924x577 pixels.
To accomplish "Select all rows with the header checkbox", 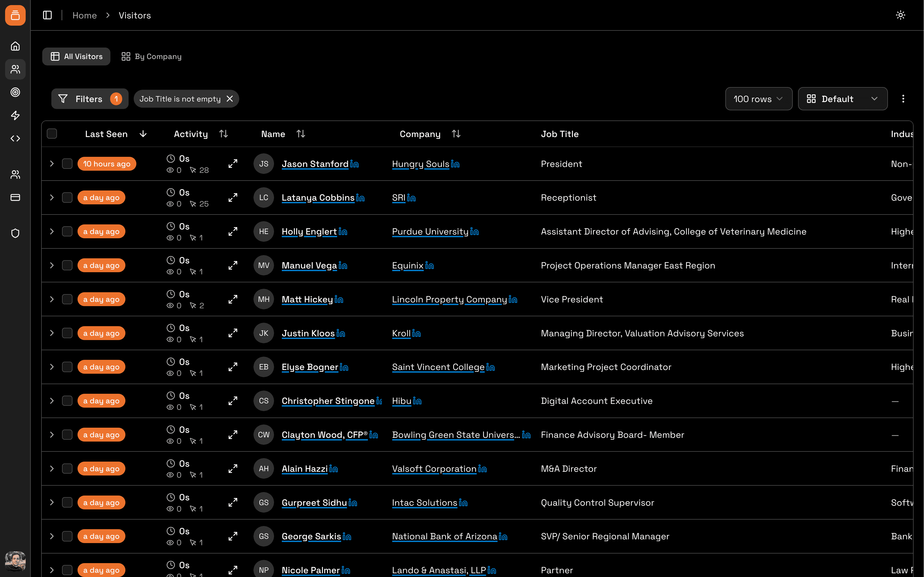I will click(x=52, y=133).
